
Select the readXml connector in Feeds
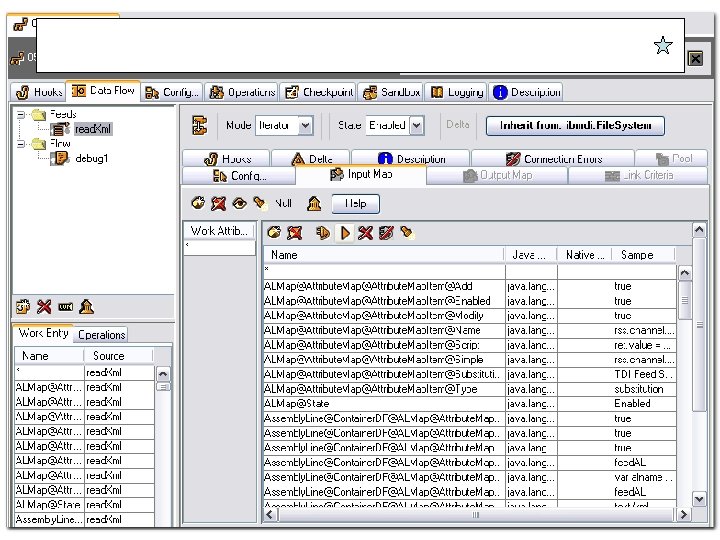[x=93, y=129]
